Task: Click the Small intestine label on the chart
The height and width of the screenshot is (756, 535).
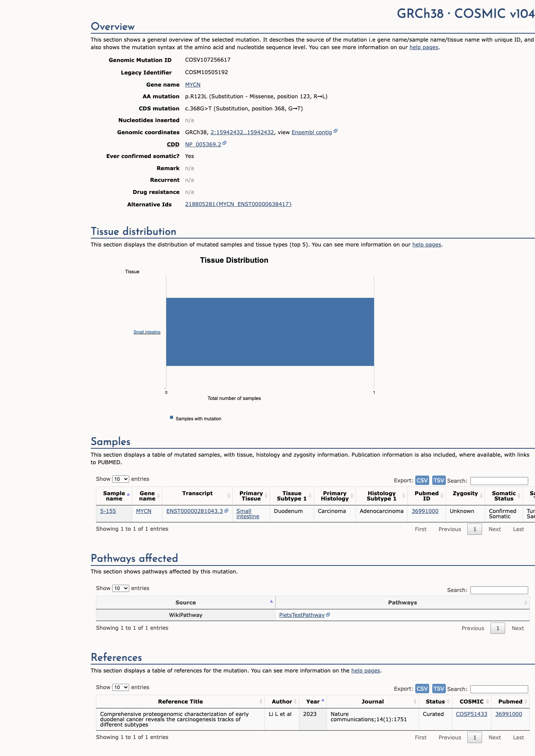Action: click(x=147, y=332)
